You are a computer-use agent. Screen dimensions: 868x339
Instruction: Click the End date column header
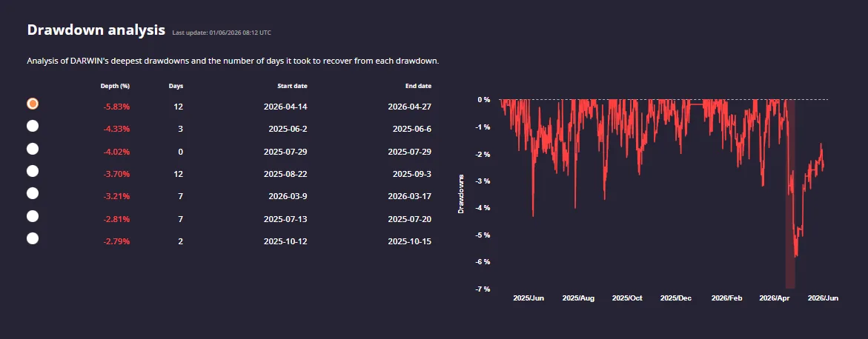(418, 87)
